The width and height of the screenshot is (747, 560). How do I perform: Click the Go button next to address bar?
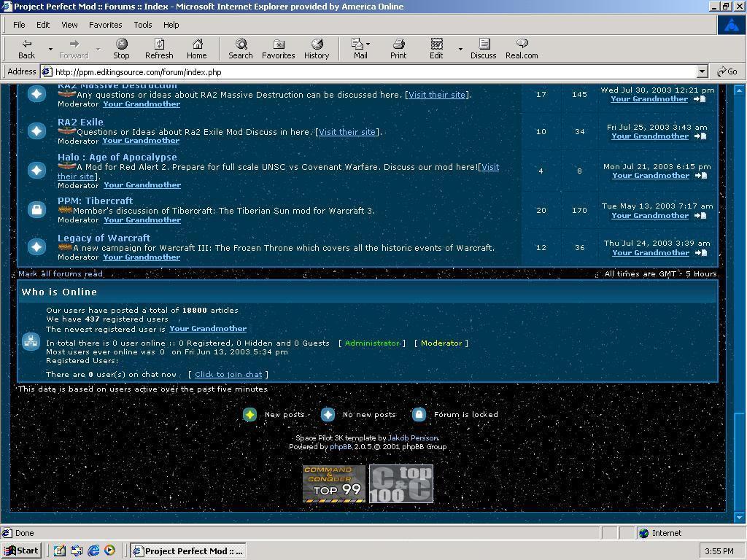pos(727,72)
